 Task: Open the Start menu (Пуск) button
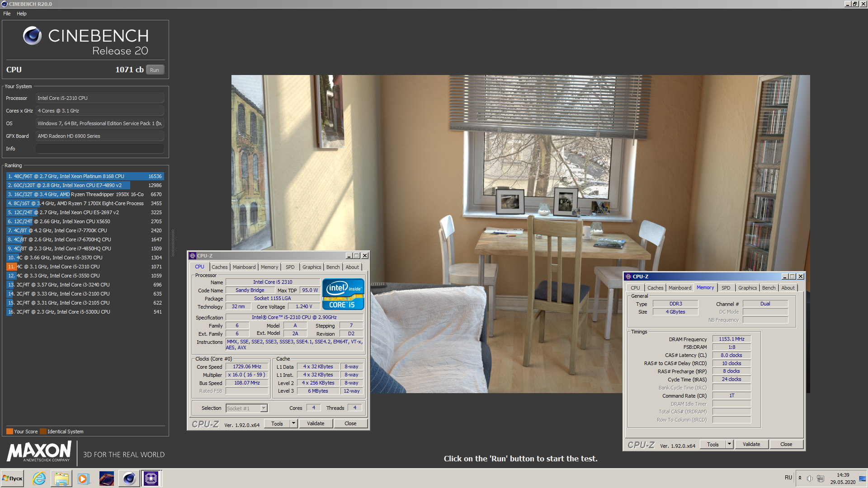pyautogui.click(x=12, y=479)
